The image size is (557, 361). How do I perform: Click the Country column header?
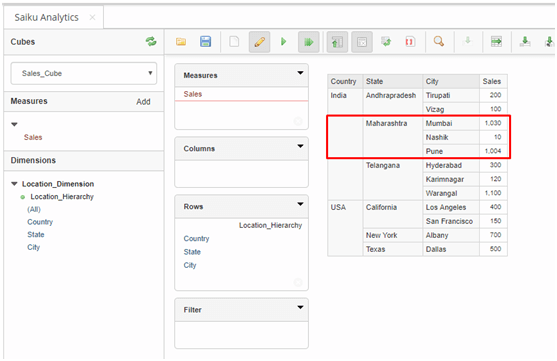click(x=345, y=81)
